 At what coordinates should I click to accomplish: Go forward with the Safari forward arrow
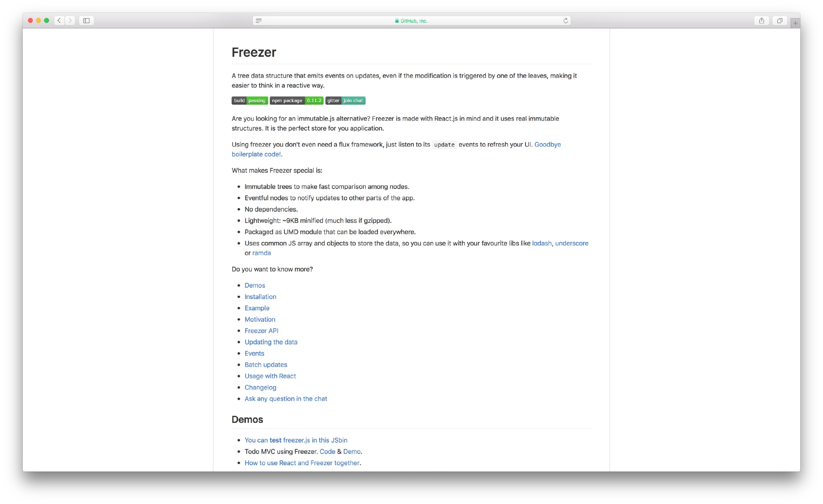(x=70, y=20)
